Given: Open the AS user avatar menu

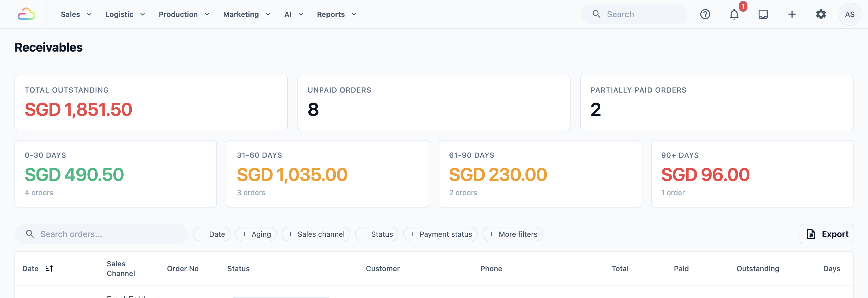Looking at the screenshot, I should (850, 14).
